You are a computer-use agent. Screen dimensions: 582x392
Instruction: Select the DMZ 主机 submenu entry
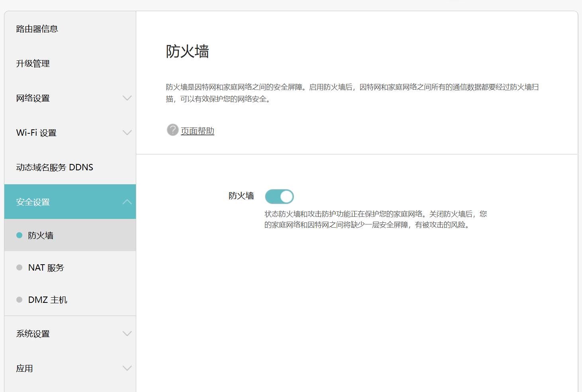coord(70,300)
